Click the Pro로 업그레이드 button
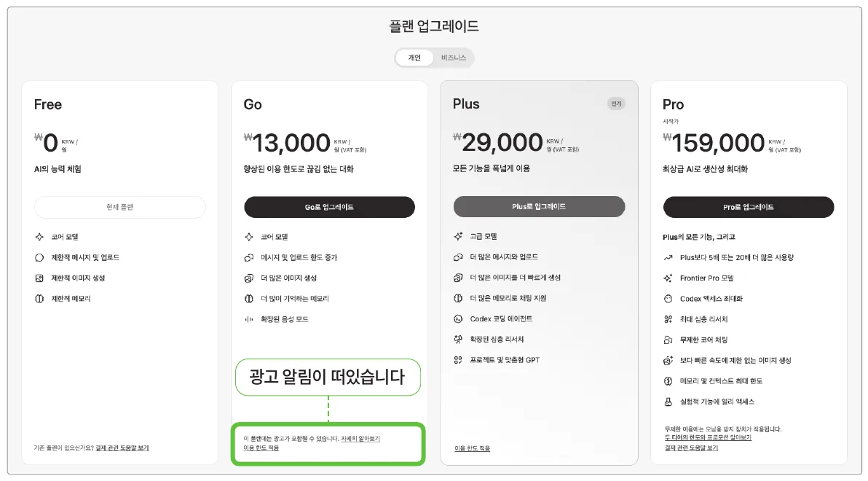The height and width of the screenshot is (481, 868). point(749,207)
